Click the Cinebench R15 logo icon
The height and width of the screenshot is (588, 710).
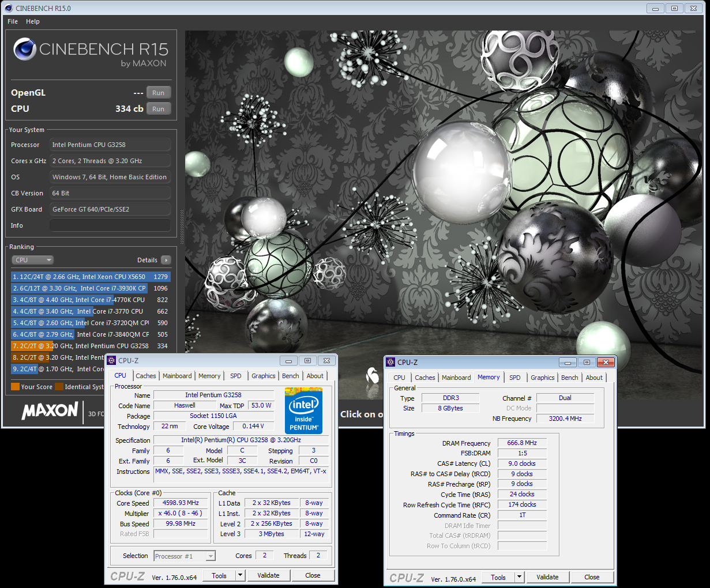coord(25,50)
